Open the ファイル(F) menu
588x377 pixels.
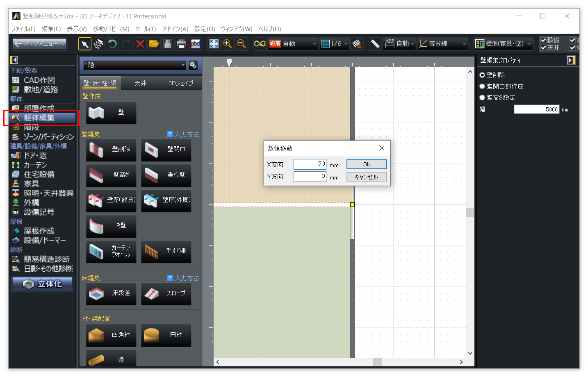tap(23, 29)
